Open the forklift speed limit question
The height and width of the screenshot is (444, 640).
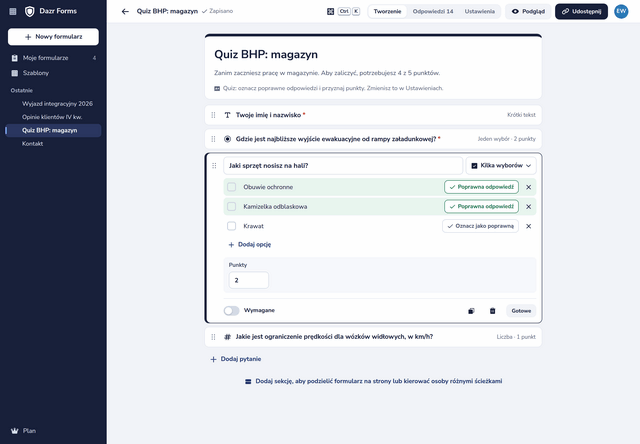coord(373,337)
